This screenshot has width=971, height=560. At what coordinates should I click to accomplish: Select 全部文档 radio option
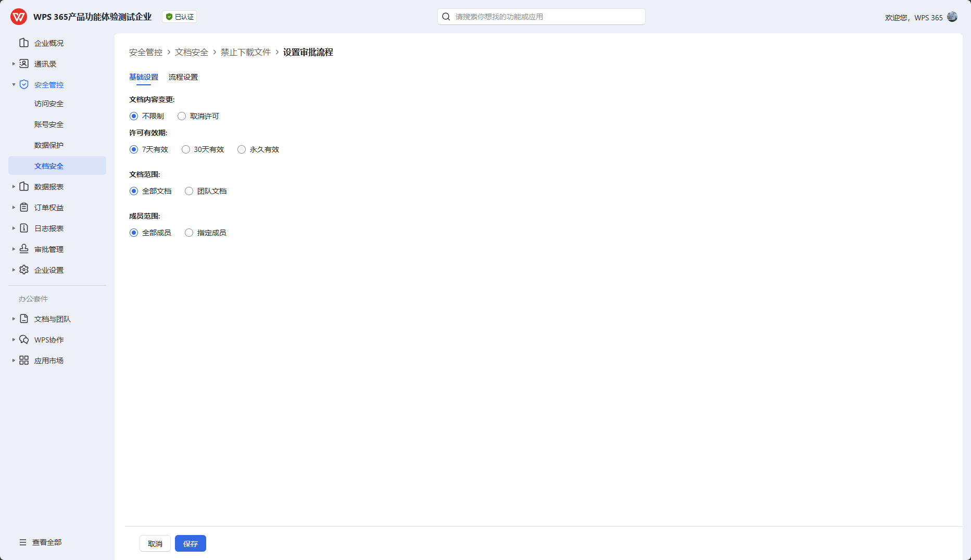click(x=134, y=191)
